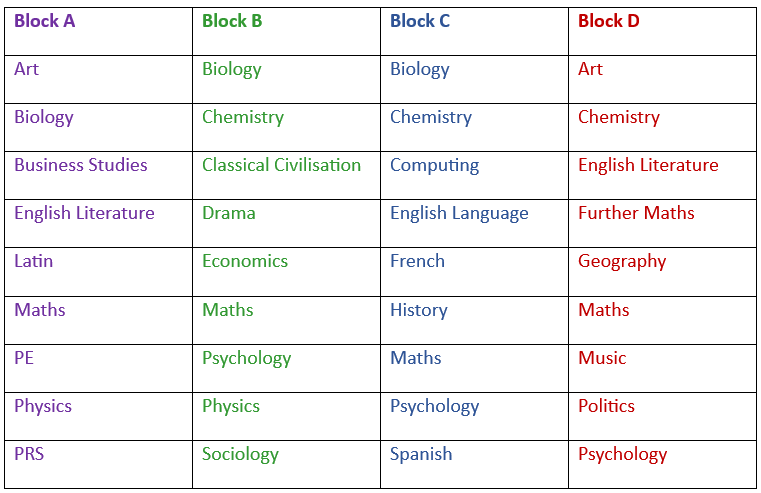Image resolution: width=761 pixels, height=493 pixels.
Task: Select PRS in Block A
Action: tap(29, 454)
